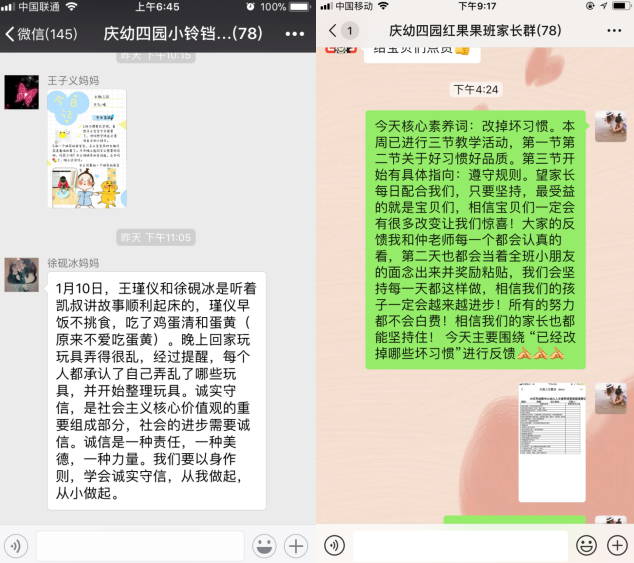Open emoji picker in left chat
Screen dimensions: 634x563
point(264,545)
